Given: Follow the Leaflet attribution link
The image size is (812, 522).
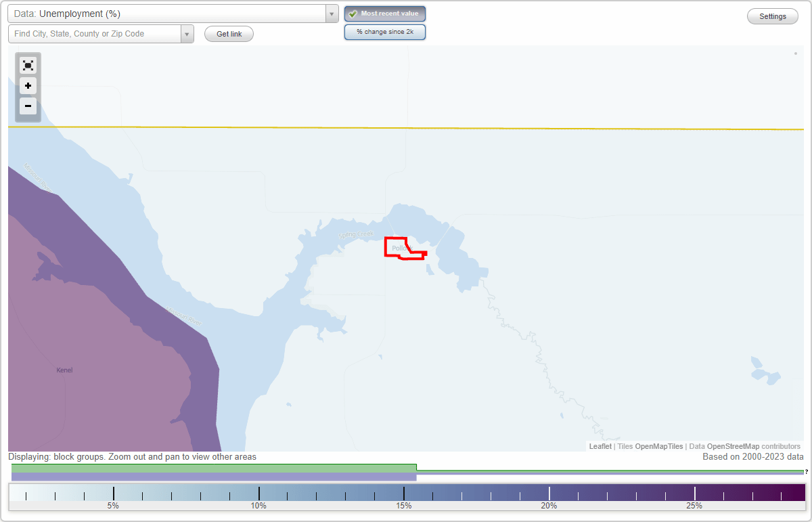Looking at the screenshot, I should [x=600, y=446].
